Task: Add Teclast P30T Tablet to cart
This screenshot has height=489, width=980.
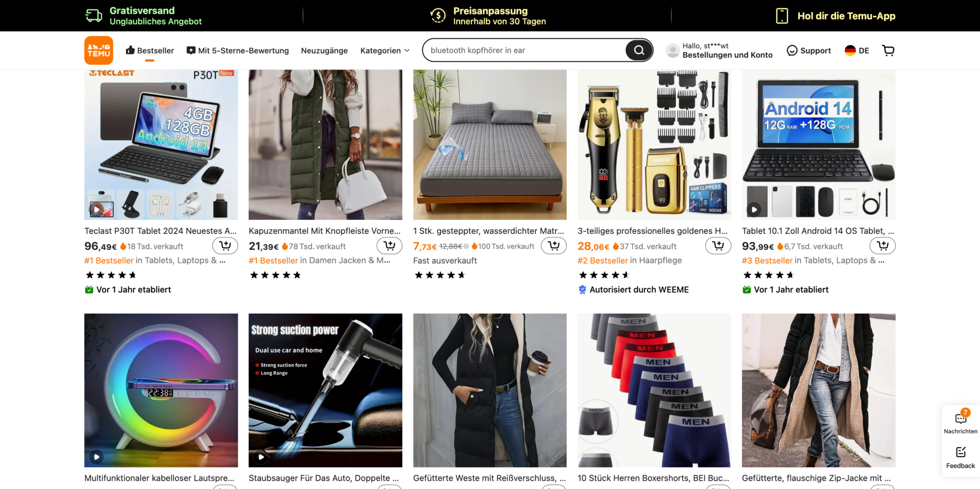Action: click(x=225, y=246)
